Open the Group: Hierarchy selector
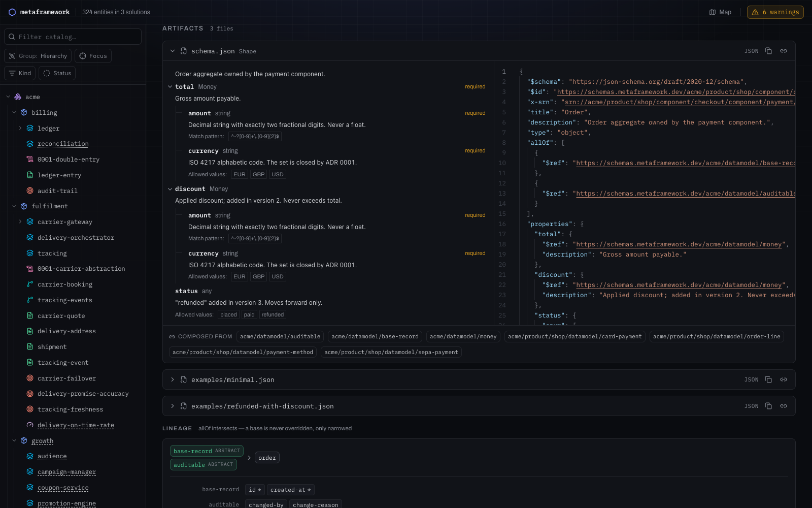This screenshot has height=508, width=812. coord(38,56)
